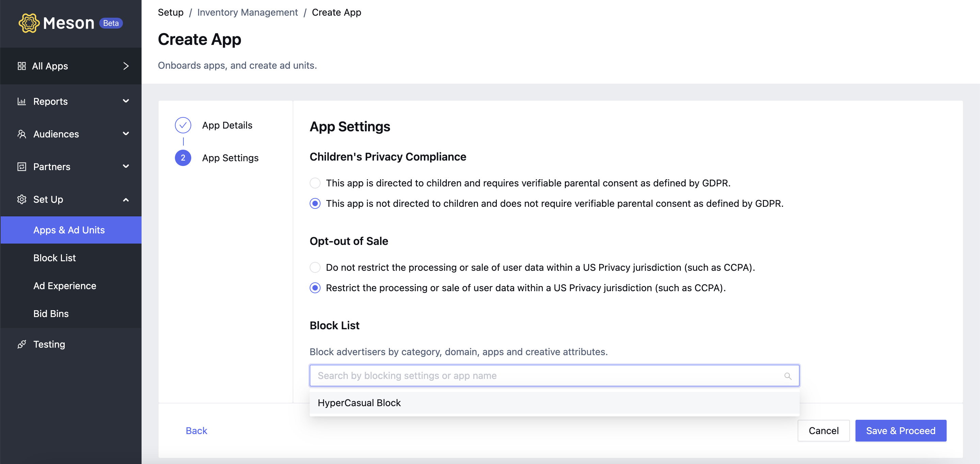Click the Audiences people icon

click(x=22, y=134)
